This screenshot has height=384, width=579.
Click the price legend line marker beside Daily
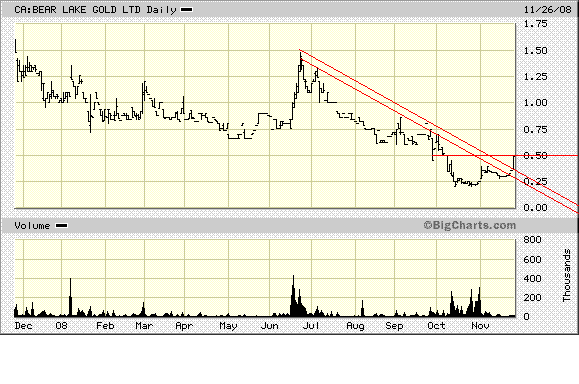click(x=186, y=10)
